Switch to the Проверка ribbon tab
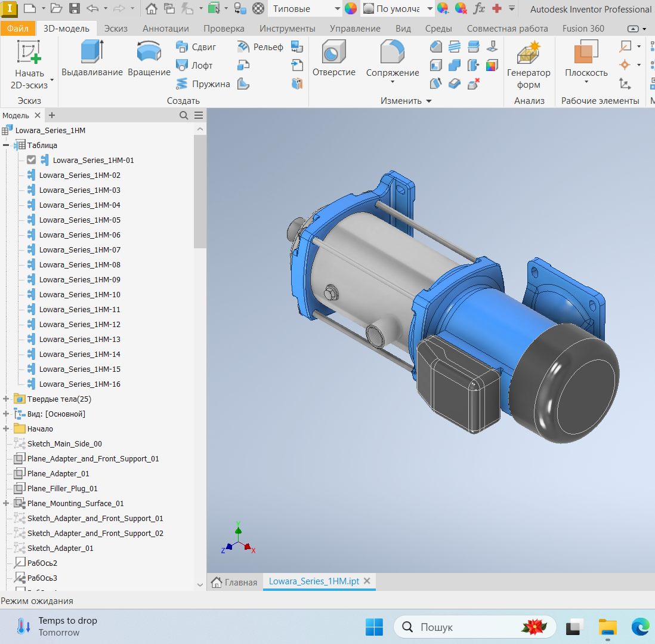 [224, 29]
